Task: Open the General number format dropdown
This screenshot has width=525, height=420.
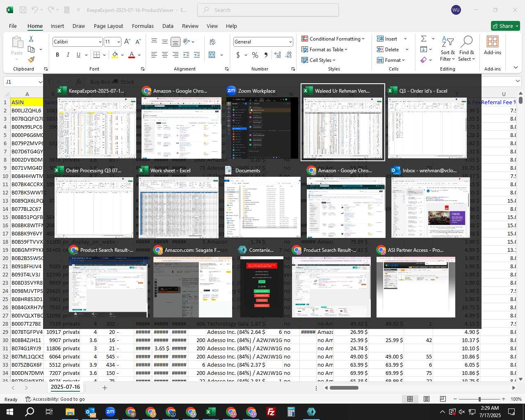Action: [x=290, y=42]
